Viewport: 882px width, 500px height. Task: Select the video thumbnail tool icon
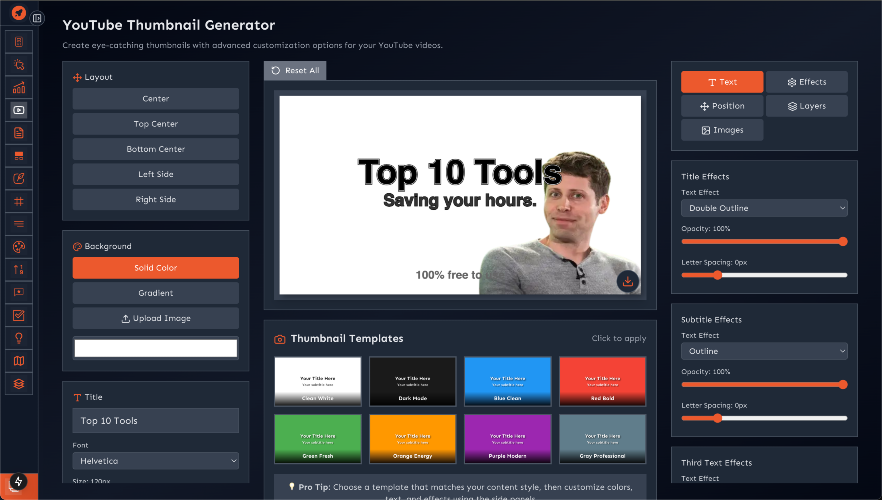click(x=19, y=110)
